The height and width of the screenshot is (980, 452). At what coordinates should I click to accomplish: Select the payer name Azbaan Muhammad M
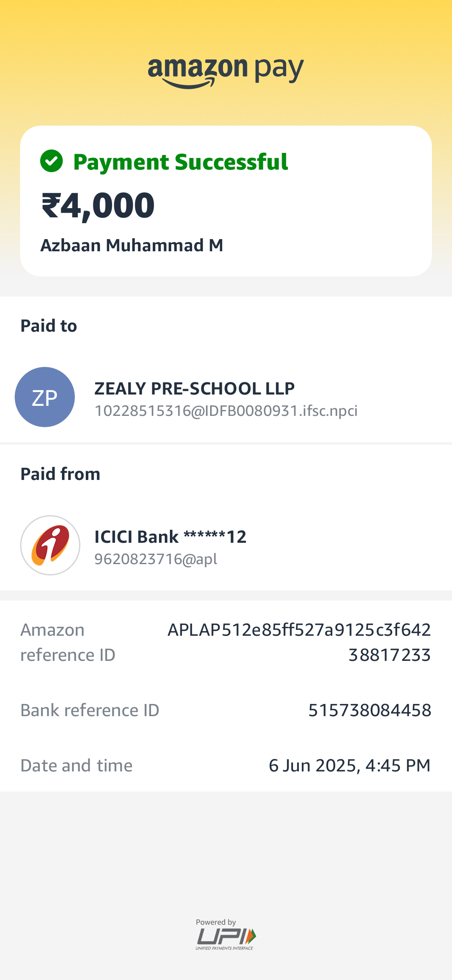point(132,245)
